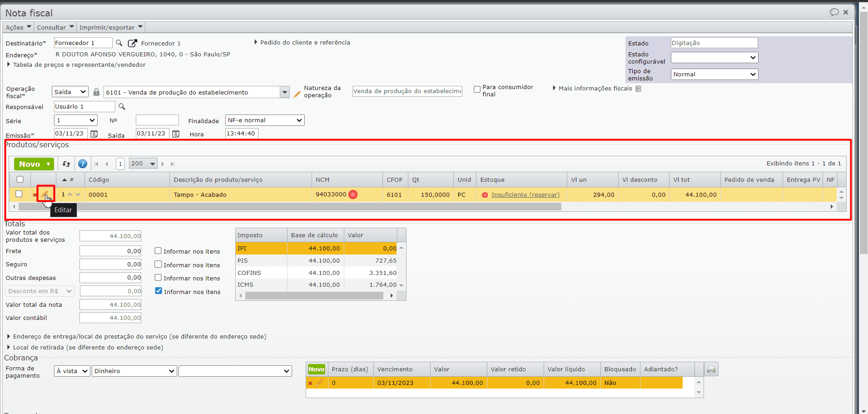The height and width of the screenshot is (414, 868).
Task: Open the Tipo de emissão dropdown
Action: point(714,74)
